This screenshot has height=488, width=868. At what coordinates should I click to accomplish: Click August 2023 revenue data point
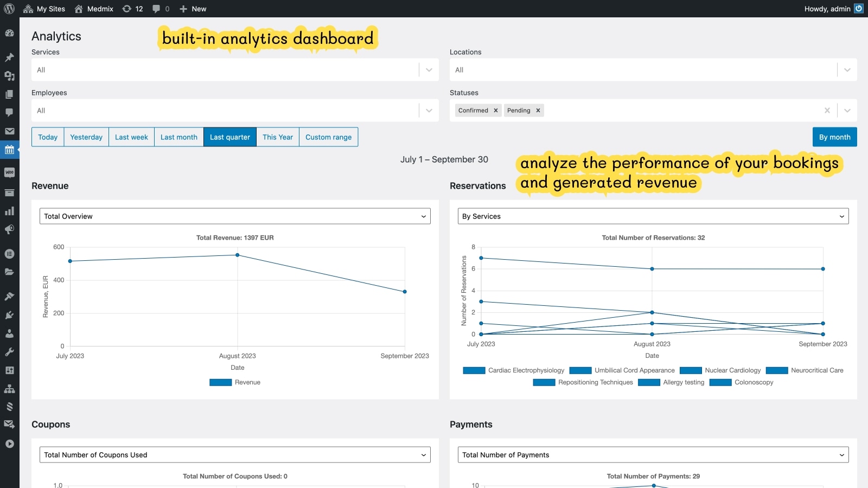tap(238, 255)
